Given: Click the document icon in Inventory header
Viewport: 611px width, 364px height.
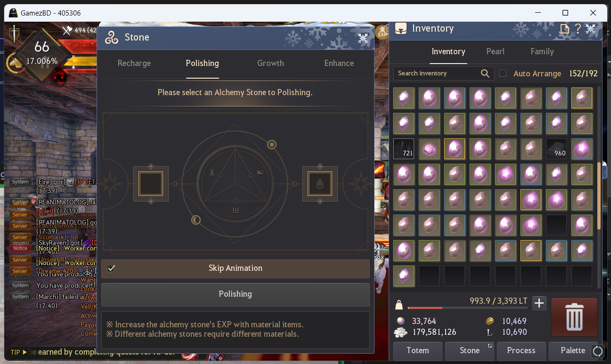Looking at the screenshot, I should (564, 29).
